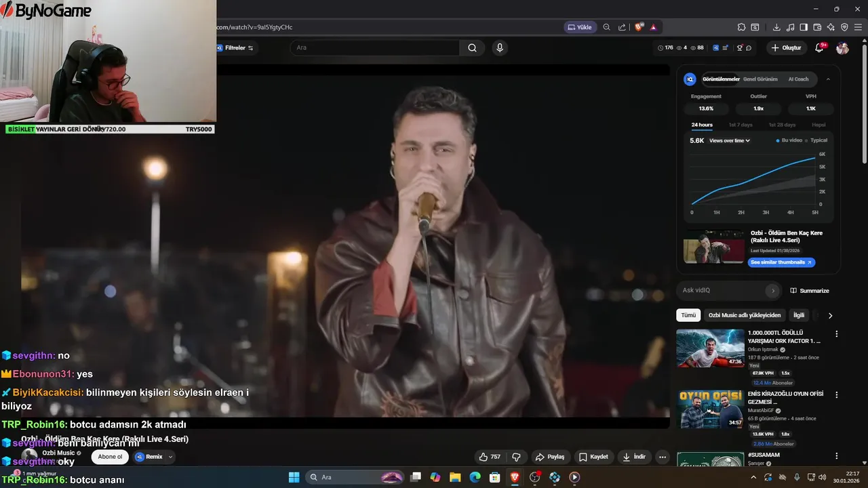The image size is (868, 488).
Task: Click the Ask vidIQ send arrow
Action: click(x=772, y=291)
